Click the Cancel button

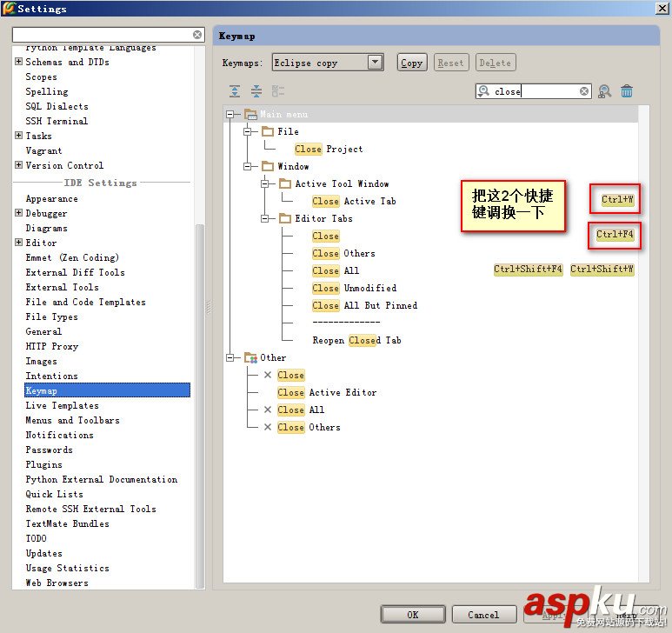tap(483, 615)
